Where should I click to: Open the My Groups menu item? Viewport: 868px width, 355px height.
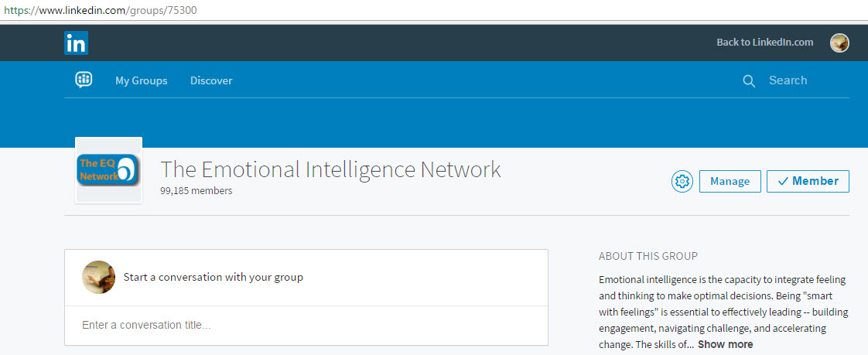141,80
